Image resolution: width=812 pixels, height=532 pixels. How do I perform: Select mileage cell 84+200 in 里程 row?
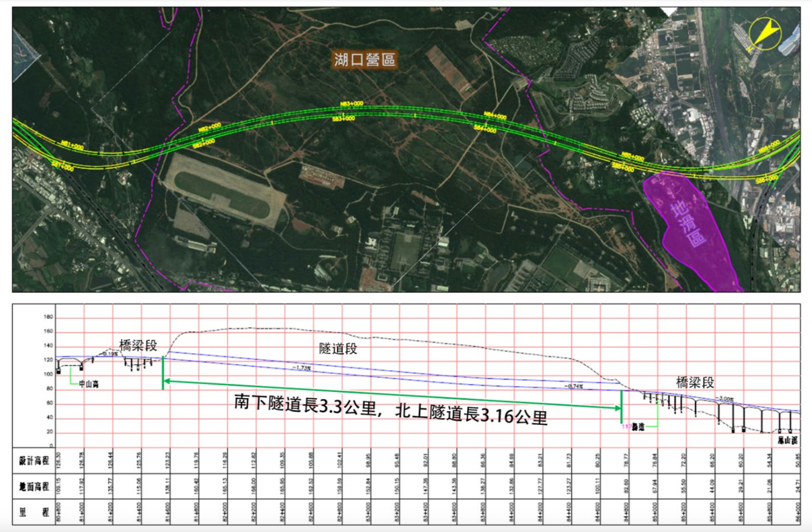tap(540, 512)
